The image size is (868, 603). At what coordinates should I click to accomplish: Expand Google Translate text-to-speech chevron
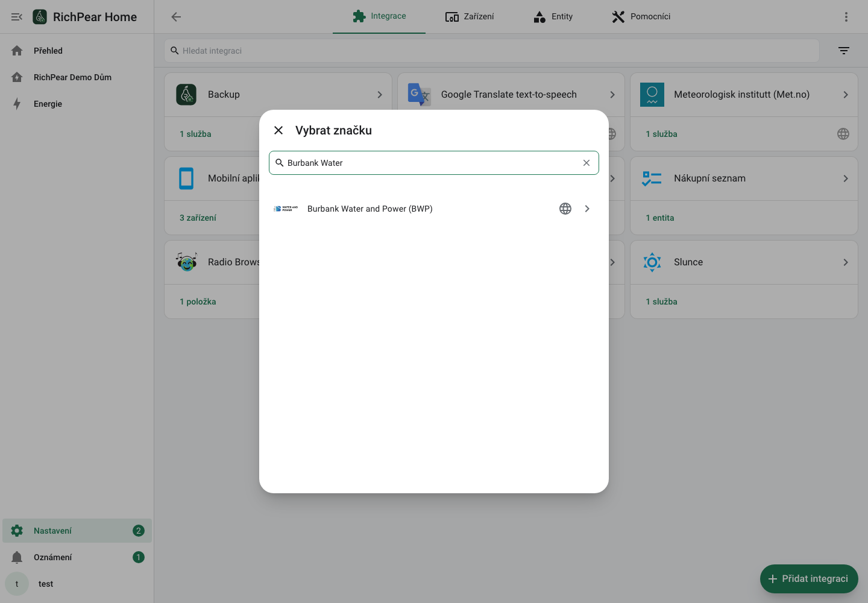[612, 95]
